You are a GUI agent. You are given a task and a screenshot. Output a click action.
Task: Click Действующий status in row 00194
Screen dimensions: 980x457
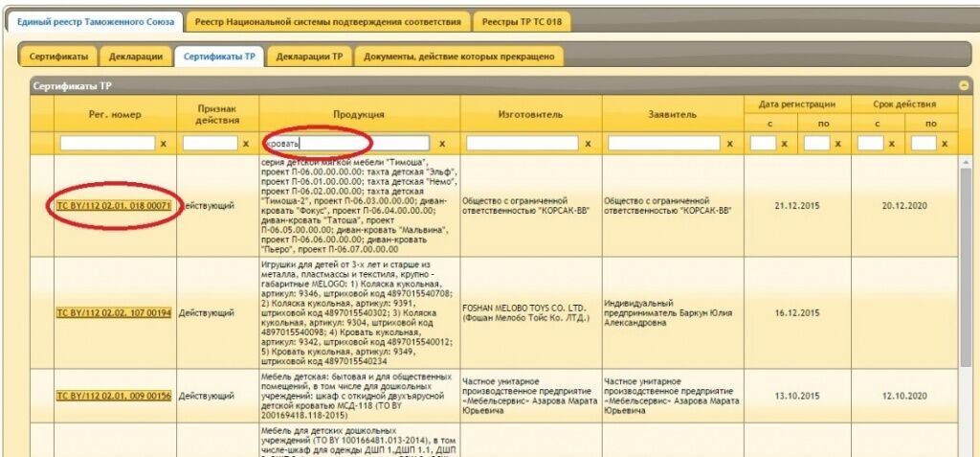207,313
